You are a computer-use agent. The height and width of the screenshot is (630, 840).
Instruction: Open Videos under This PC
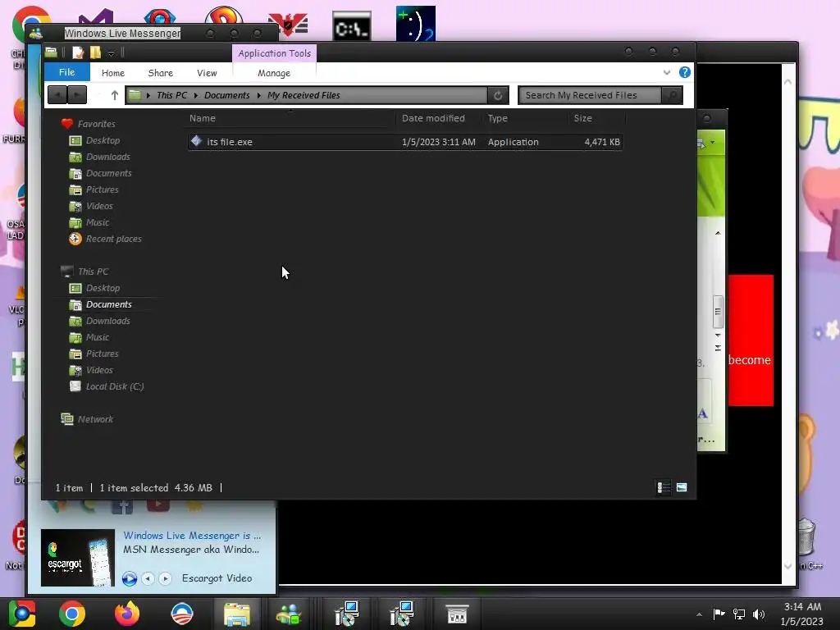pos(99,370)
